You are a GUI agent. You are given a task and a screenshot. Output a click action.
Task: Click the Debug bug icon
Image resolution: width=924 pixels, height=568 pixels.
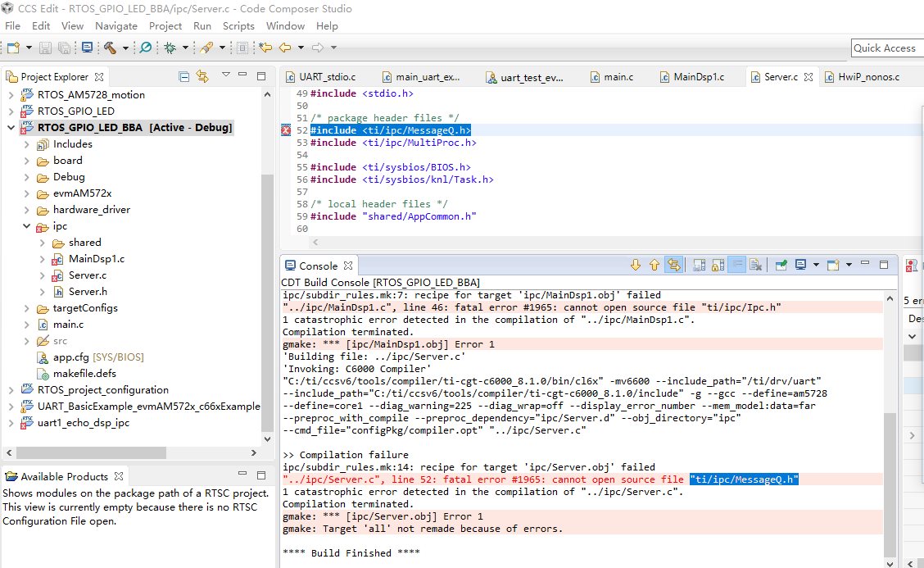click(170, 48)
